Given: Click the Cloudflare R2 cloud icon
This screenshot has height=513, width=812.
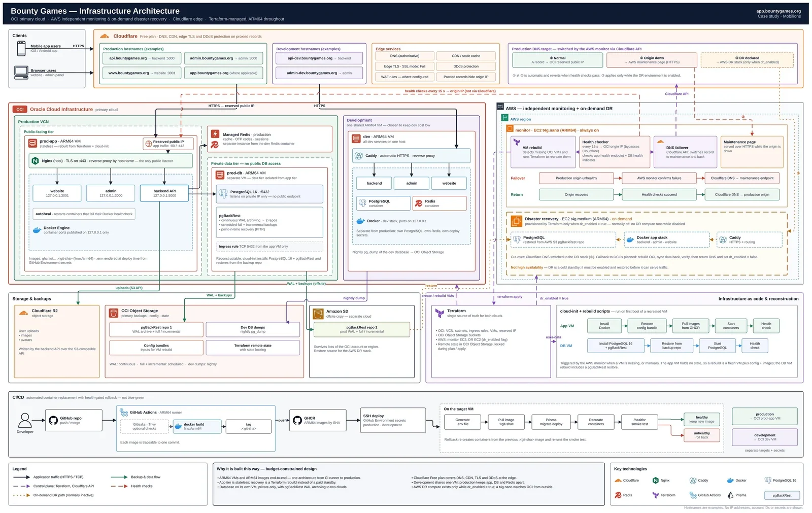Looking at the screenshot, I should pos(23,313).
